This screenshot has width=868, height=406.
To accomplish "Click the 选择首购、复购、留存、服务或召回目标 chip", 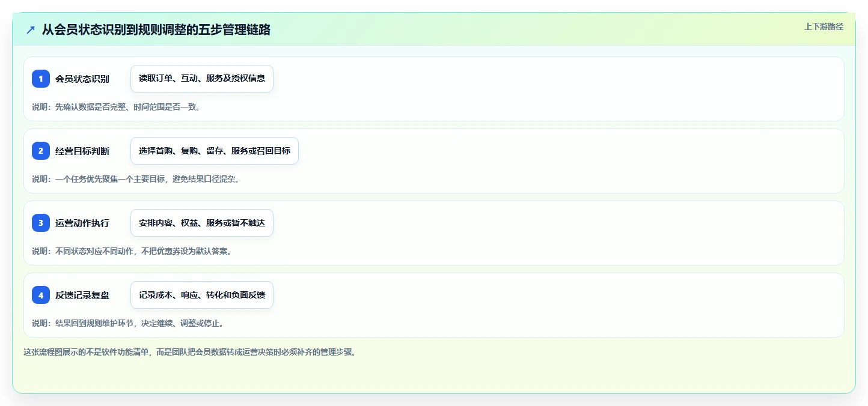I will [x=215, y=151].
